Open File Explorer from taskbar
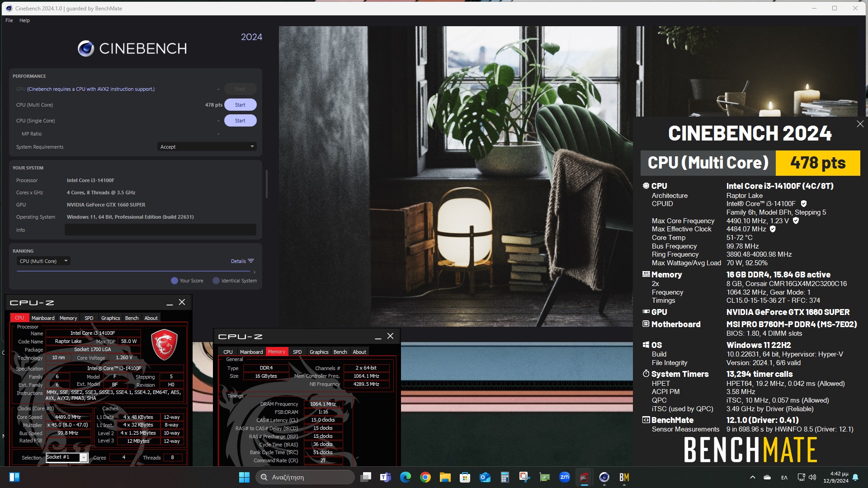Viewport: 868px width, 488px height. (x=445, y=477)
